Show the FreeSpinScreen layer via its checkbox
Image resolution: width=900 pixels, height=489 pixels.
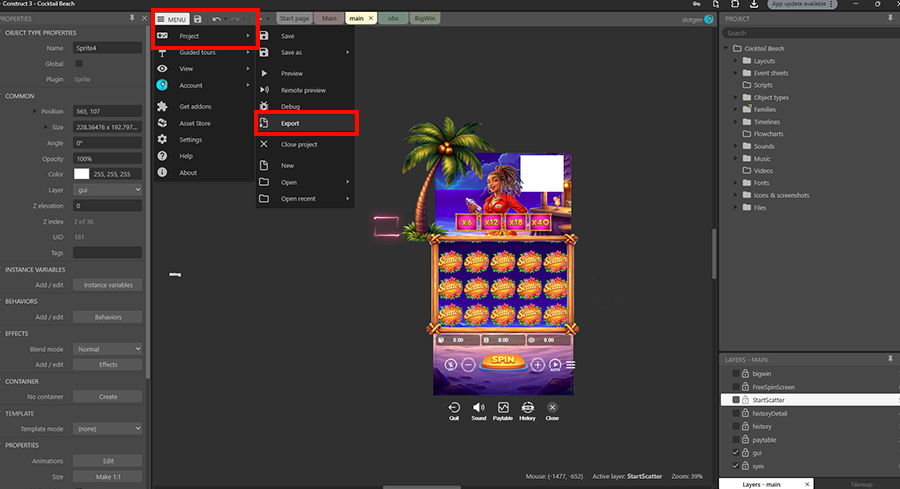[736, 387]
